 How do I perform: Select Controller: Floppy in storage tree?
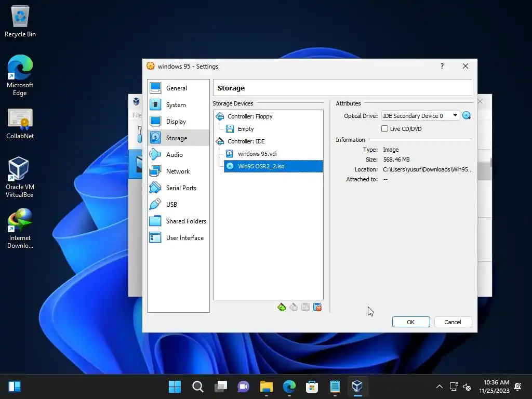point(250,116)
